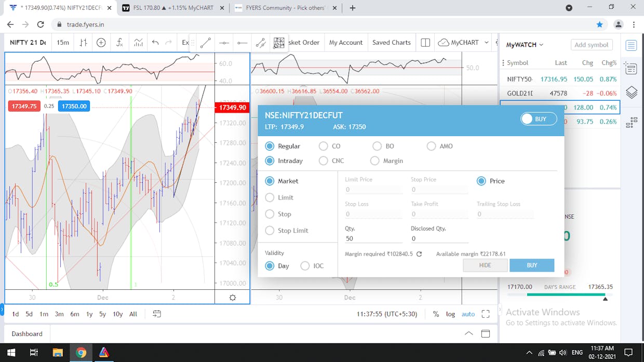The width and height of the screenshot is (644, 362).
Task: Click the Qty. input field showing 50
Action: pyautogui.click(x=373, y=238)
